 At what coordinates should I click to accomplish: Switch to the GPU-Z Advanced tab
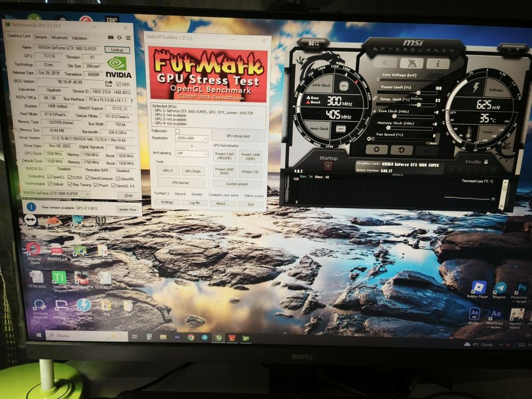(x=59, y=37)
